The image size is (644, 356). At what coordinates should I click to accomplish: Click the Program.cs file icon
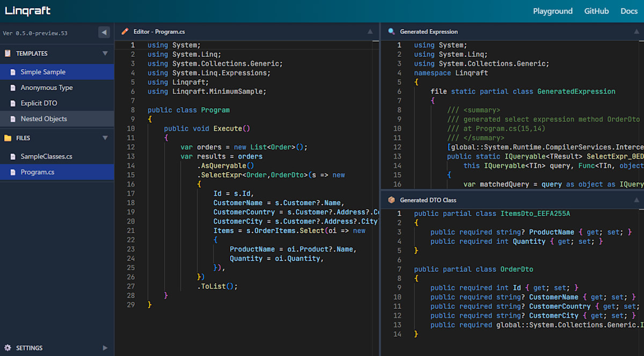[13, 172]
